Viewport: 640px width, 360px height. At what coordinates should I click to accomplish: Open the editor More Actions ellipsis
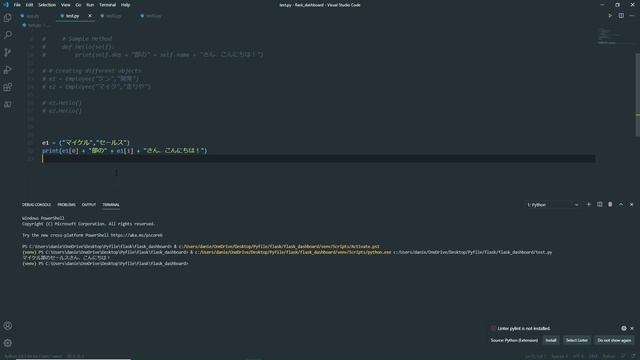click(x=632, y=16)
